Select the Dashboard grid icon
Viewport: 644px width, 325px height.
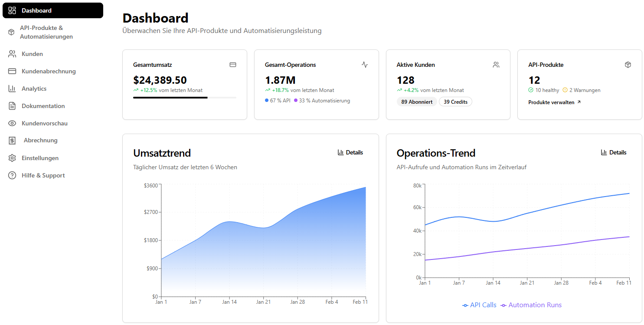tap(12, 10)
